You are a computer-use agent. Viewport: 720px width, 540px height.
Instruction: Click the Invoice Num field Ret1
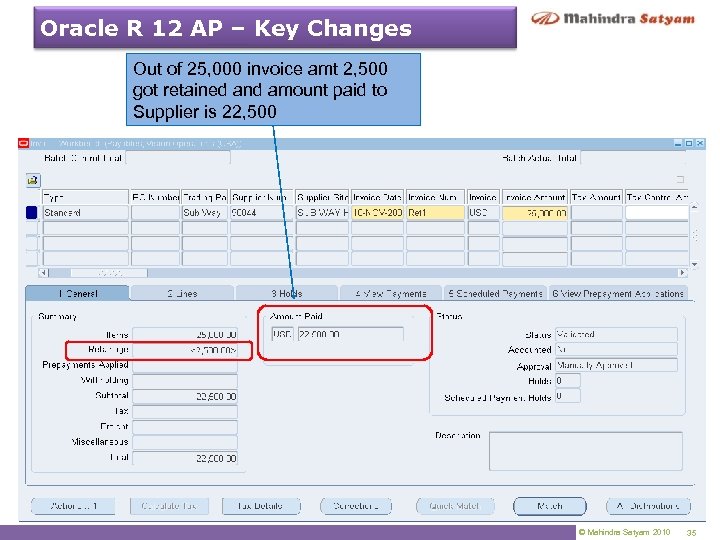tap(435, 213)
